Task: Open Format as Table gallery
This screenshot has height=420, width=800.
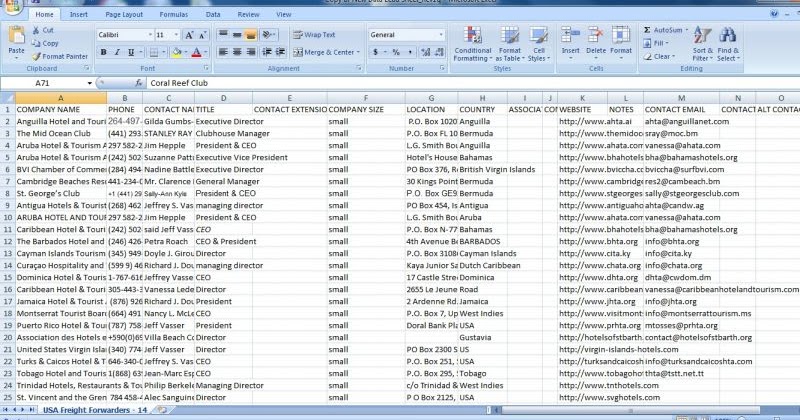Action: pos(509,44)
